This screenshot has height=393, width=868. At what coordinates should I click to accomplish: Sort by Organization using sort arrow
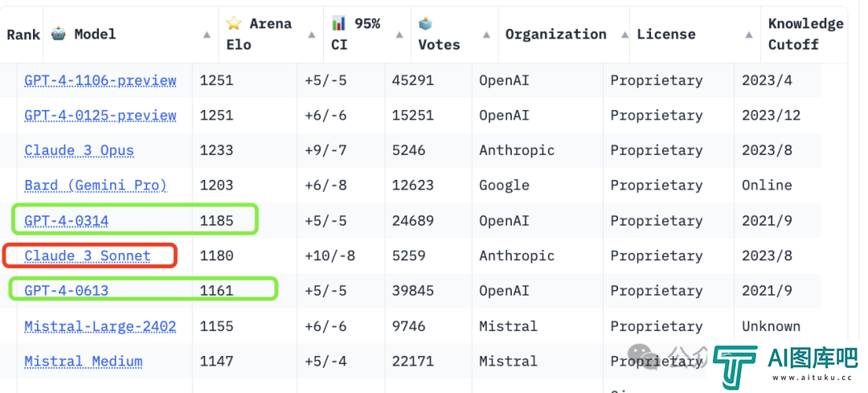click(624, 35)
